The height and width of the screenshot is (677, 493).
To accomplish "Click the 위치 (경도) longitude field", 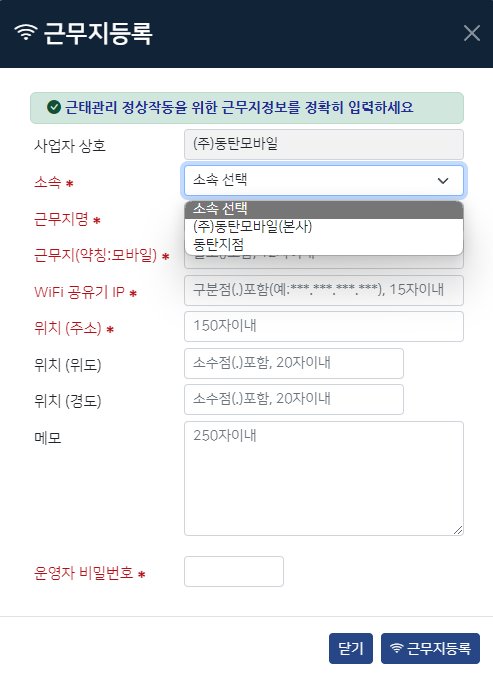I will click(x=294, y=399).
